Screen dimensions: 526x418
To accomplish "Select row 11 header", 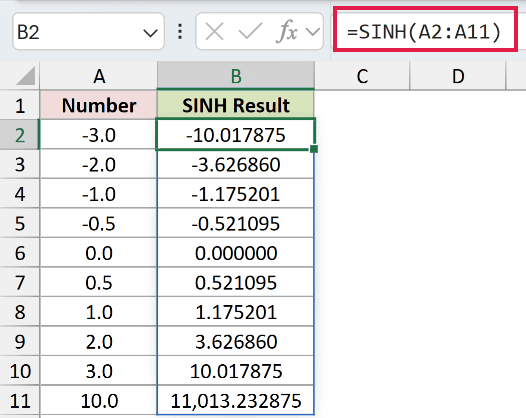I will [x=19, y=400].
